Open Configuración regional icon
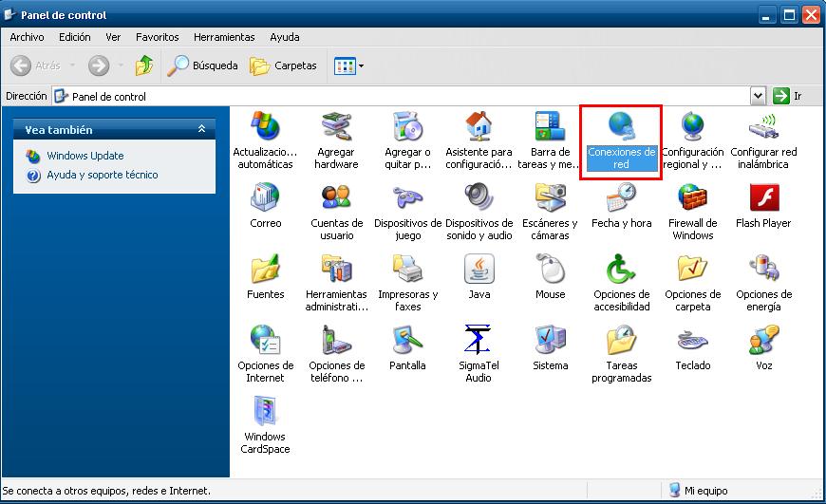 pos(693,127)
